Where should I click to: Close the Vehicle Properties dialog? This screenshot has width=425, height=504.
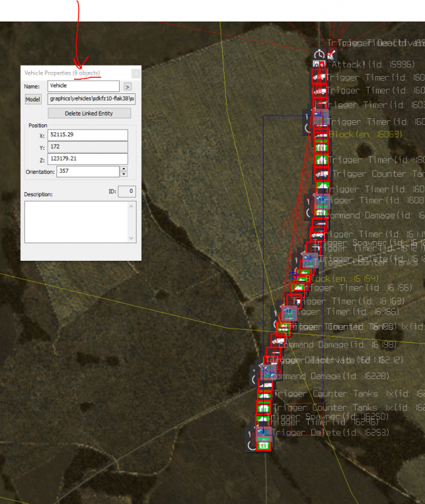coord(136,74)
